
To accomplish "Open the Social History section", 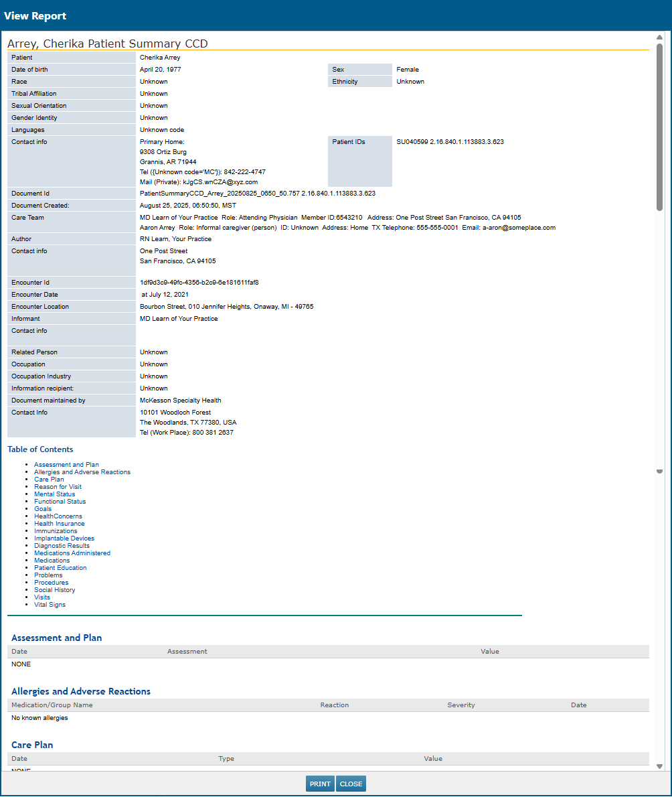I will [x=54, y=589].
